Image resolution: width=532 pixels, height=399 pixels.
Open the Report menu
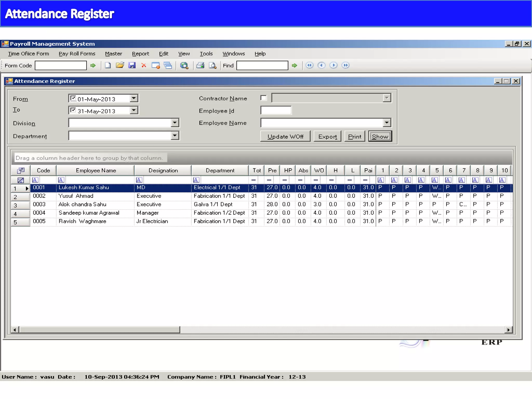(x=140, y=54)
